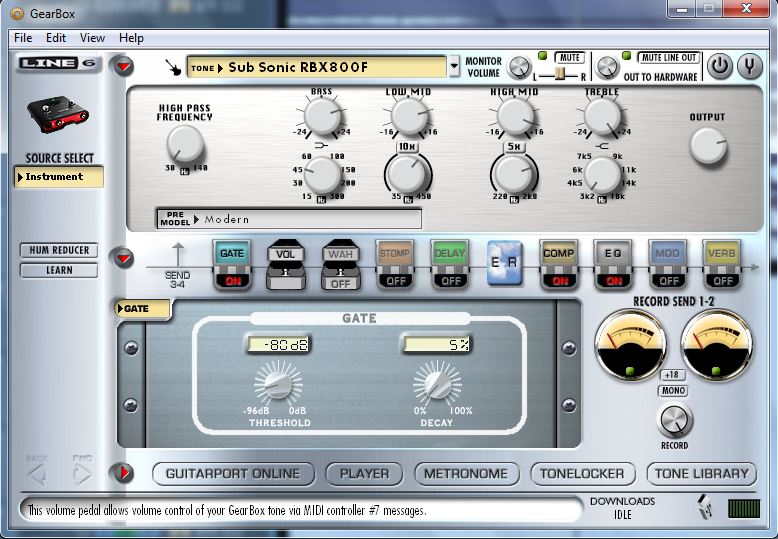Open the TONE LIBRARY panel

702,473
